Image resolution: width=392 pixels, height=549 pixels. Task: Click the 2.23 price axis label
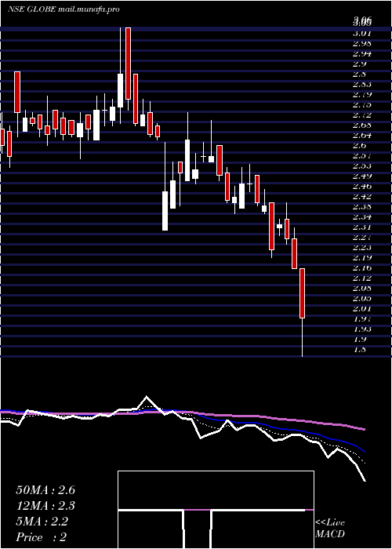click(x=362, y=247)
